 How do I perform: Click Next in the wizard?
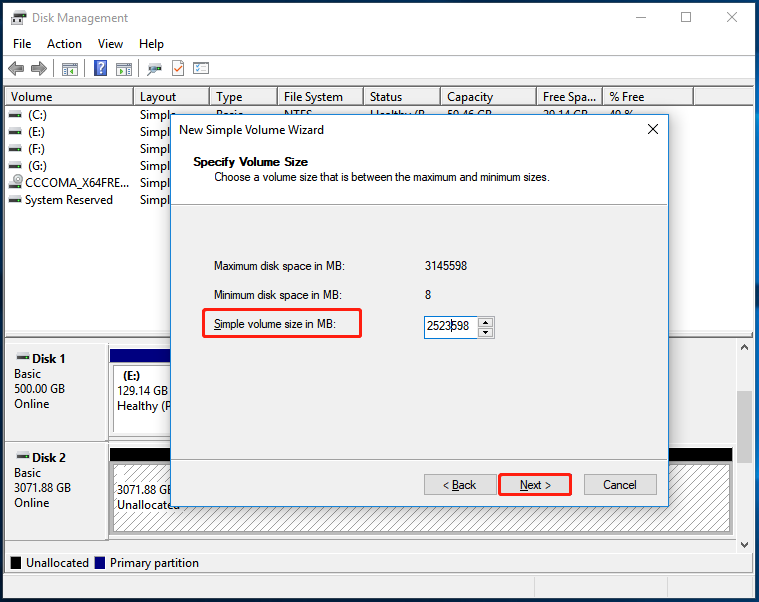tap(535, 484)
